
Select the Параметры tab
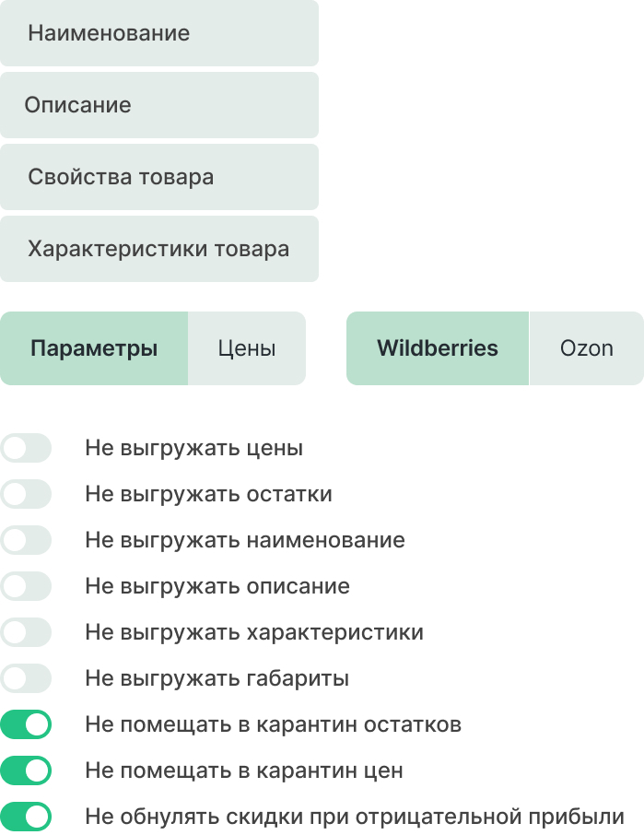click(x=94, y=348)
